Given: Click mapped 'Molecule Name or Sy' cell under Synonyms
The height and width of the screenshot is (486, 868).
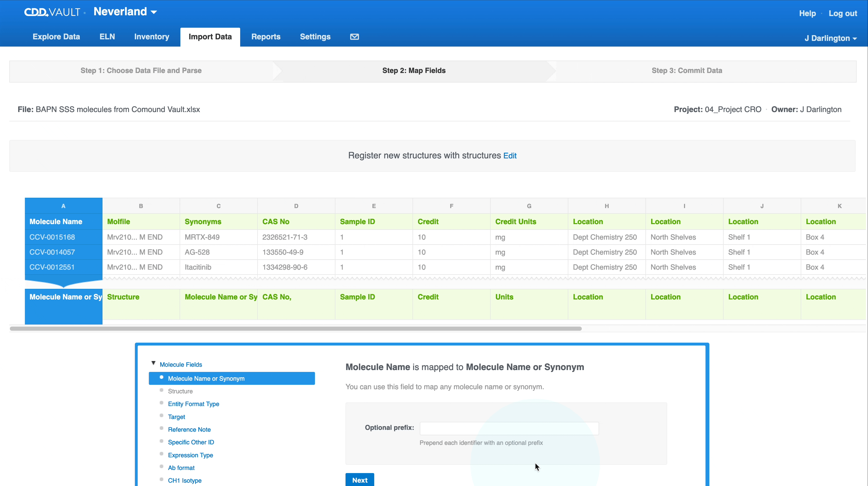Looking at the screenshot, I should click(218, 304).
